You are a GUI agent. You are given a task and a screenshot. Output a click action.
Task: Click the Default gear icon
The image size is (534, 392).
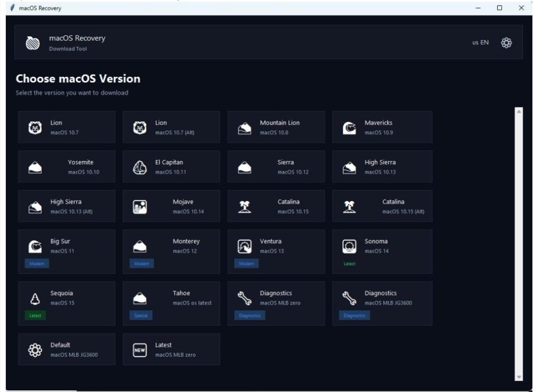tap(35, 350)
